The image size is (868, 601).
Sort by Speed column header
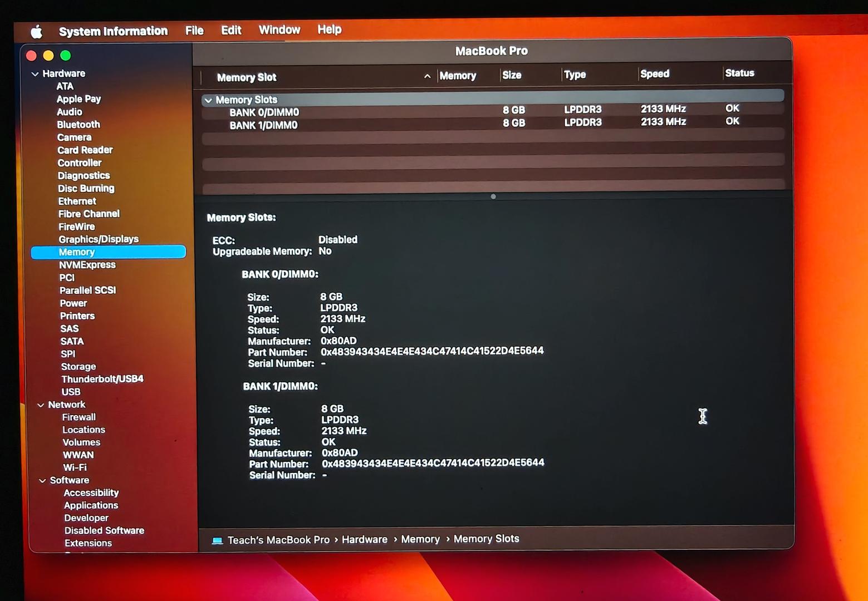[x=655, y=74]
